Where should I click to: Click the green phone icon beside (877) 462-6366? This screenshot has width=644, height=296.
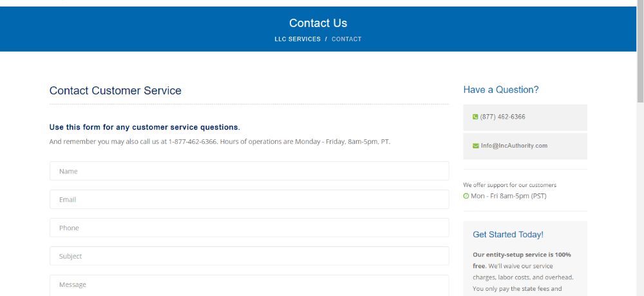(x=475, y=117)
